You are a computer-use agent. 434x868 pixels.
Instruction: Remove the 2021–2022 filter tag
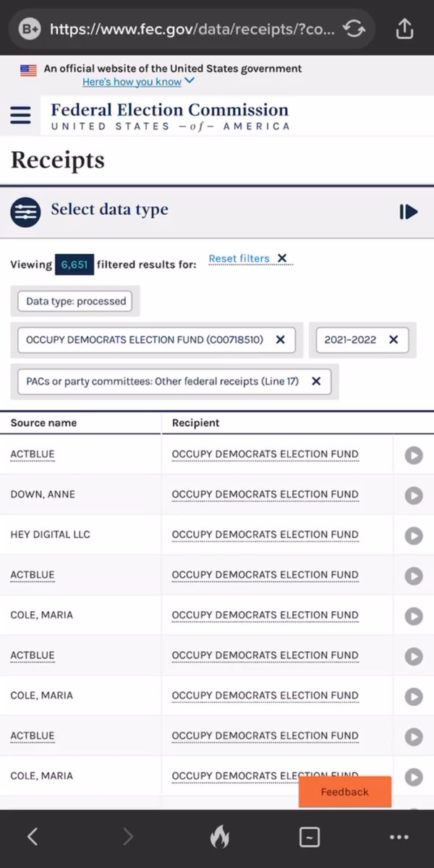coord(393,339)
